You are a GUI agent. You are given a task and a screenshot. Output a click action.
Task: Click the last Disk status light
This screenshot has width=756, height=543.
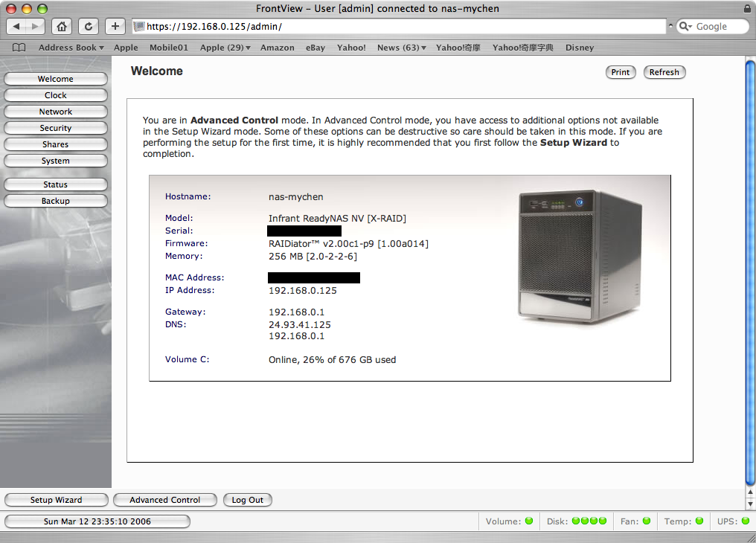(x=602, y=521)
